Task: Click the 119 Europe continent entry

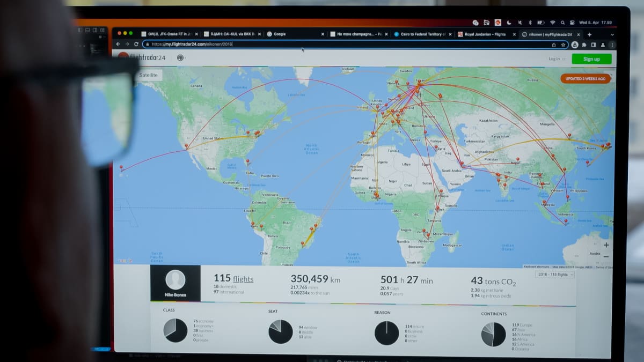Action: tap(522, 325)
